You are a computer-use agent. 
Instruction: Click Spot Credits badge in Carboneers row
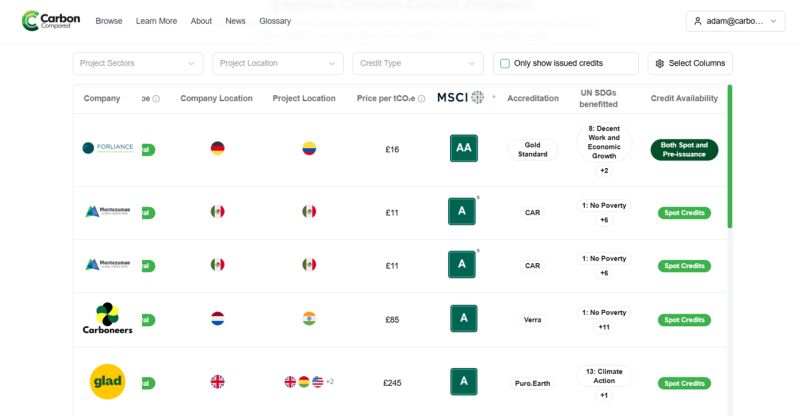(684, 320)
